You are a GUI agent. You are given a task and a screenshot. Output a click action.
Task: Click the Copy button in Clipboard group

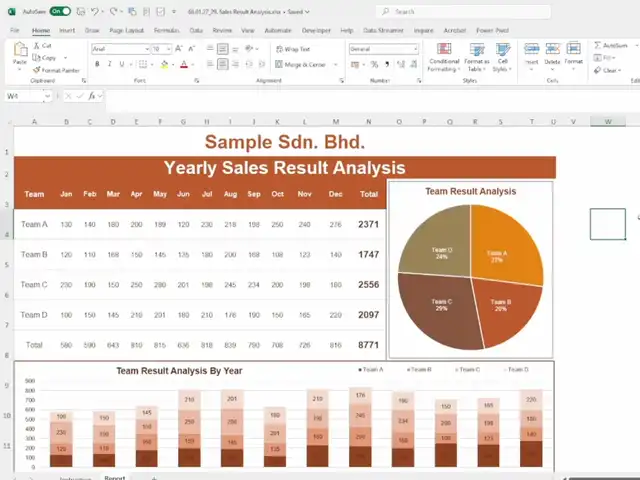point(47,58)
